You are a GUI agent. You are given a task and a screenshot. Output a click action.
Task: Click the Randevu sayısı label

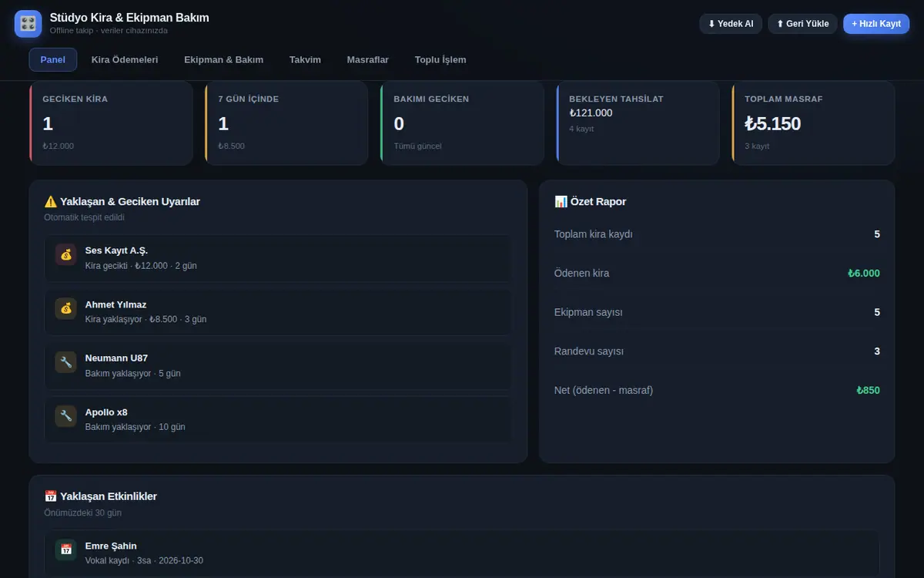click(x=589, y=351)
